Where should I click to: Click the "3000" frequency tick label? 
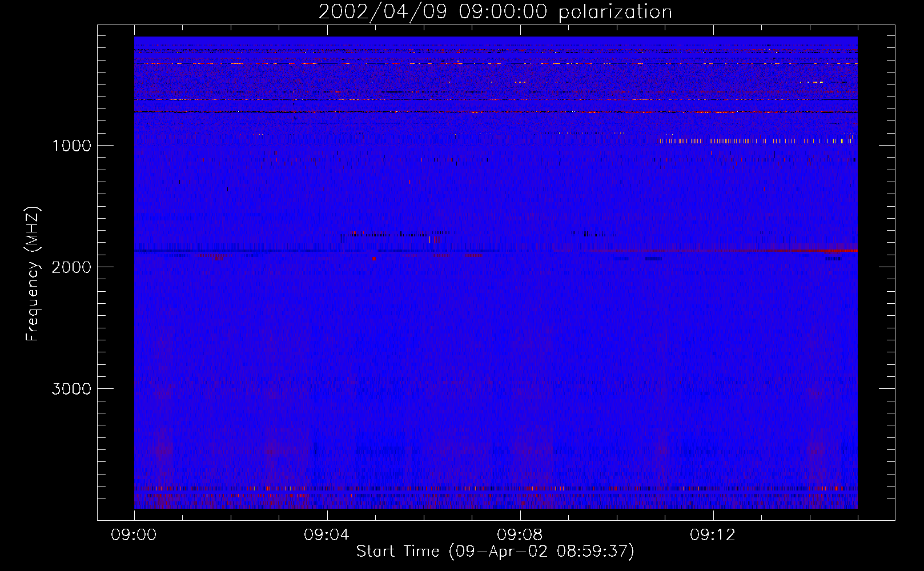(x=71, y=389)
